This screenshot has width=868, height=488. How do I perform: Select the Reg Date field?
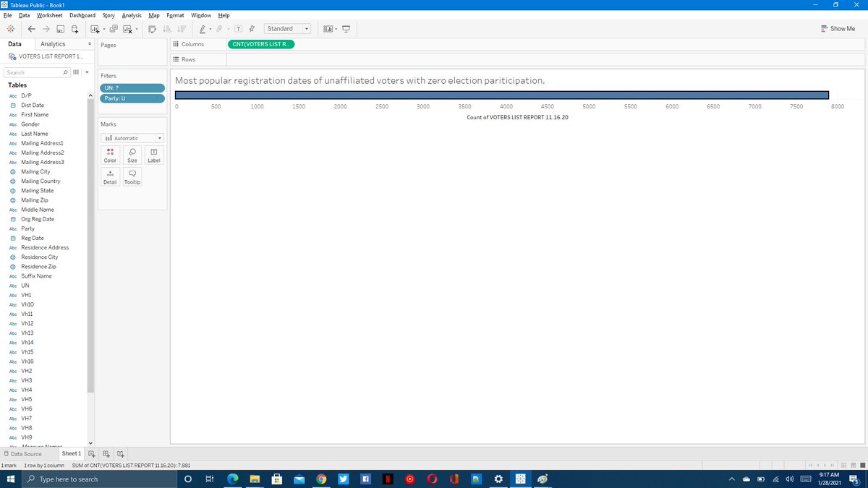[x=33, y=238]
